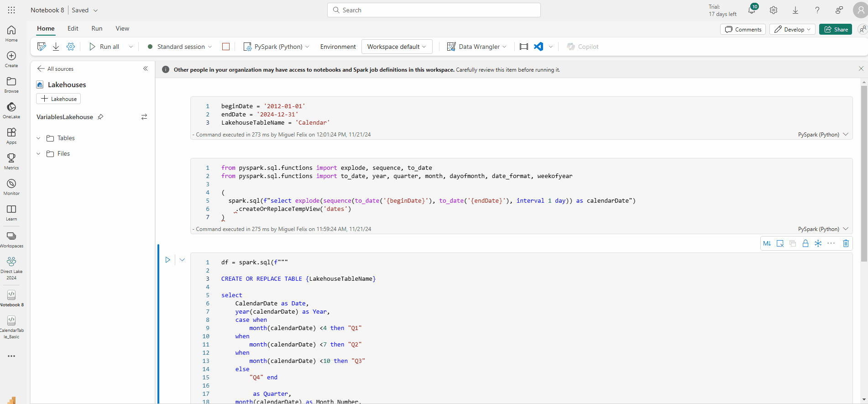This screenshot has height=404, width=868.
Task: Click the notebook settings gear in the toolbar
Action: click(x=71, y=47)
